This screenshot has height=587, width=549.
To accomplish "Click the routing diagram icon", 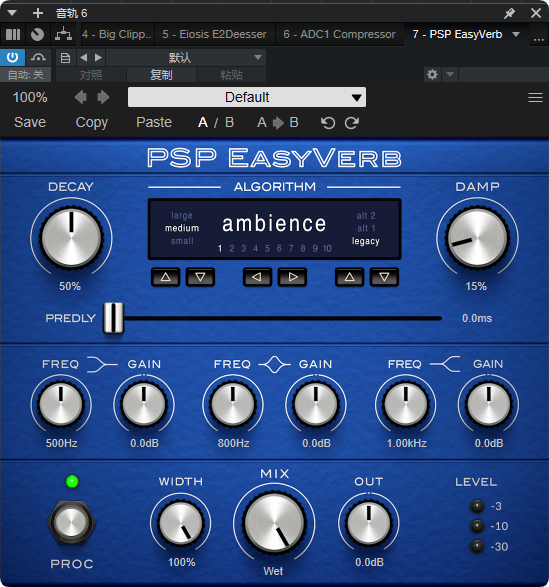I will coord(63,34).
